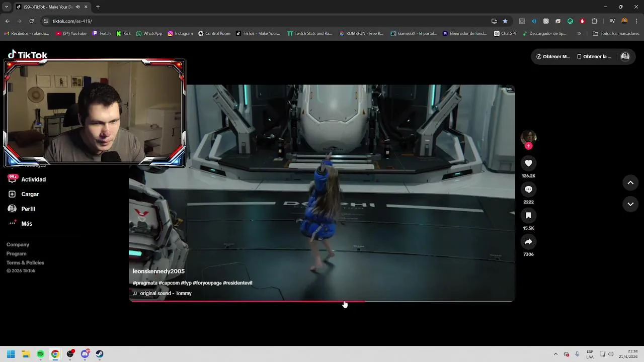
Task: Click the #residentevil hashtag
Action: (x=237, y=283)
